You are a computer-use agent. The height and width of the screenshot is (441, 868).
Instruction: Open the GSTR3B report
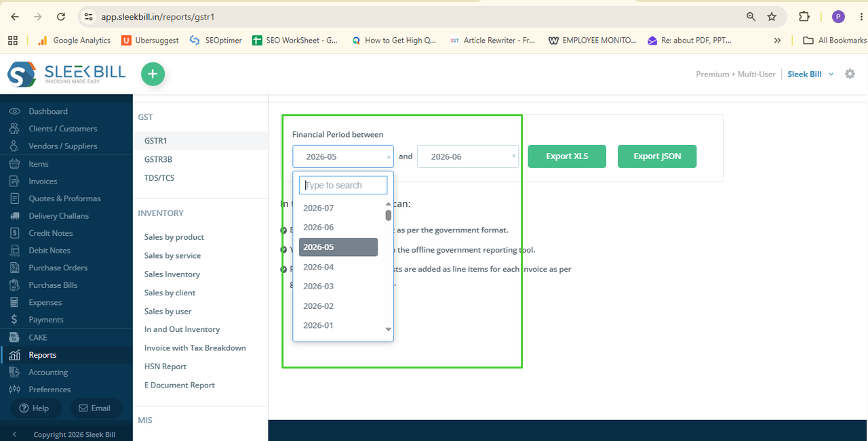(158, 159)
